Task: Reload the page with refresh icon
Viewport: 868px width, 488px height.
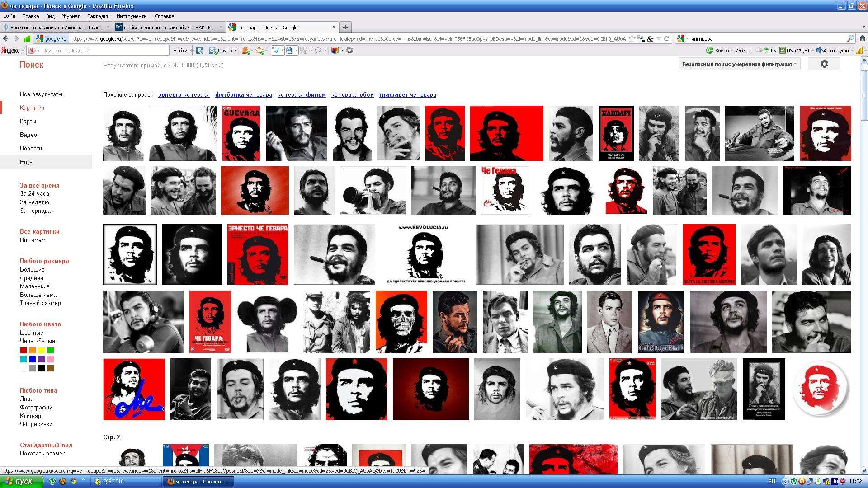Action: coord(666,39)
